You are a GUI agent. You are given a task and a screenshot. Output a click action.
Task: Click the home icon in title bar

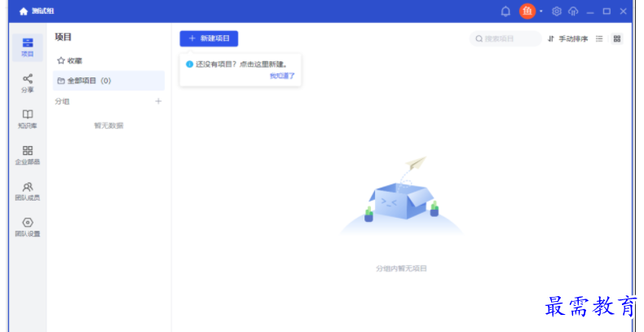click(x=24, y=11)
